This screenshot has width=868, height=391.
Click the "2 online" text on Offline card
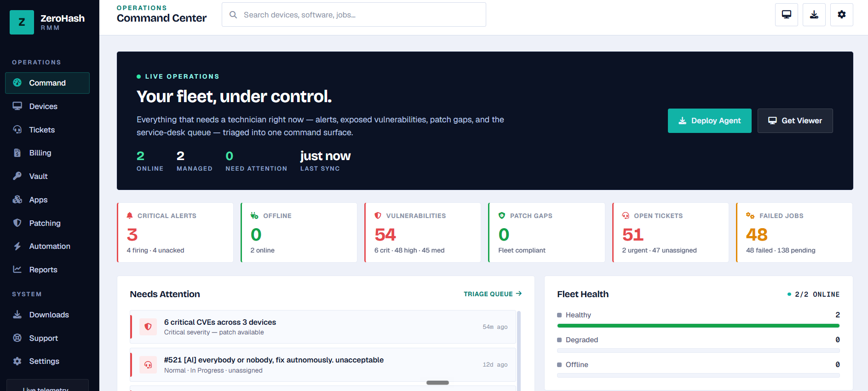262,250
